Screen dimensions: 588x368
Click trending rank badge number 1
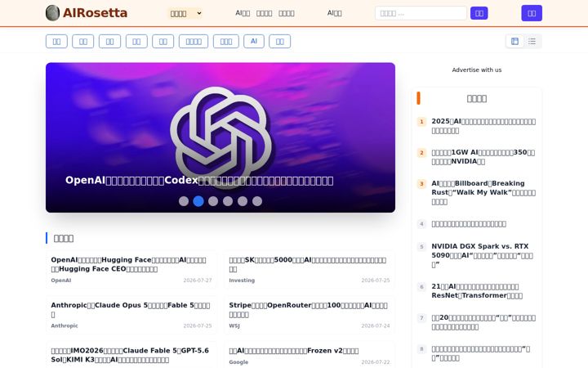click(421, 122)
